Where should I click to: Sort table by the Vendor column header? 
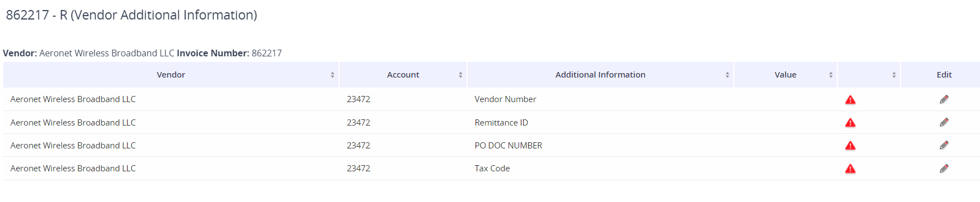click(x=171, y=75)
